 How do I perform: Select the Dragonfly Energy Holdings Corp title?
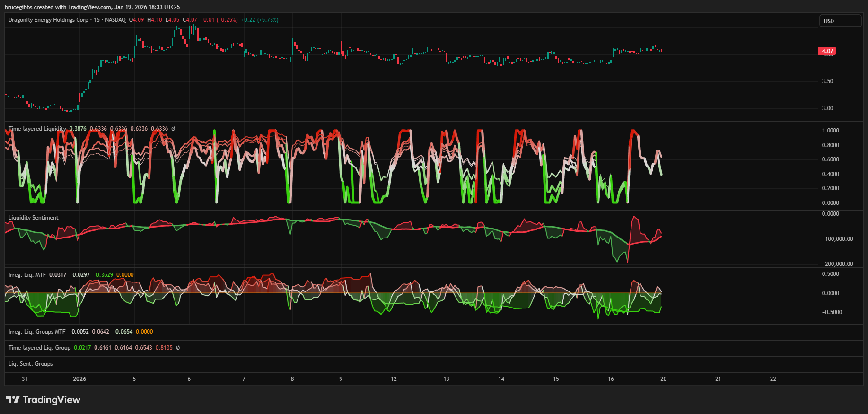[x=48, y=20]
